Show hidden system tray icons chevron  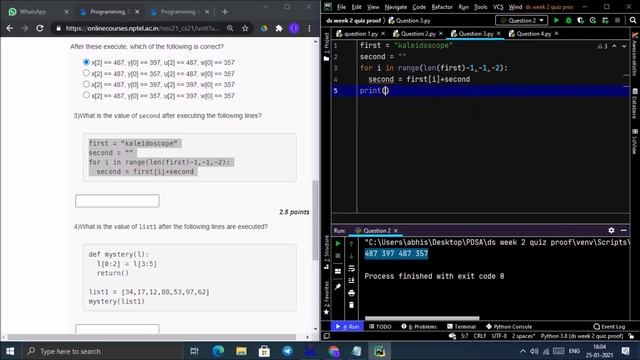[523, 351]
